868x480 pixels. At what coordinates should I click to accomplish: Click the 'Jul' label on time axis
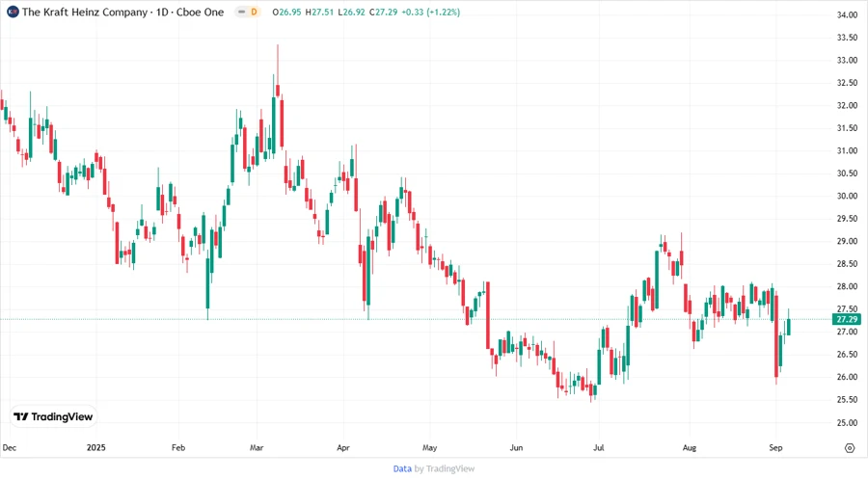click(x=598, y=448)
